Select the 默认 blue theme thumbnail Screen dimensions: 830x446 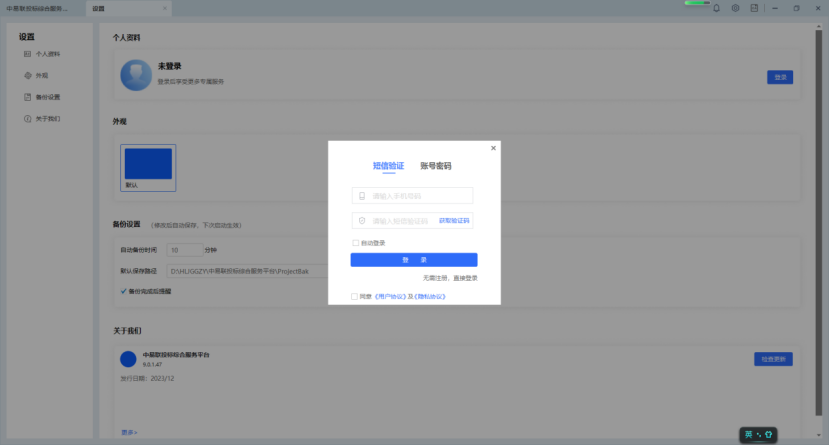[x=148, y=167]
